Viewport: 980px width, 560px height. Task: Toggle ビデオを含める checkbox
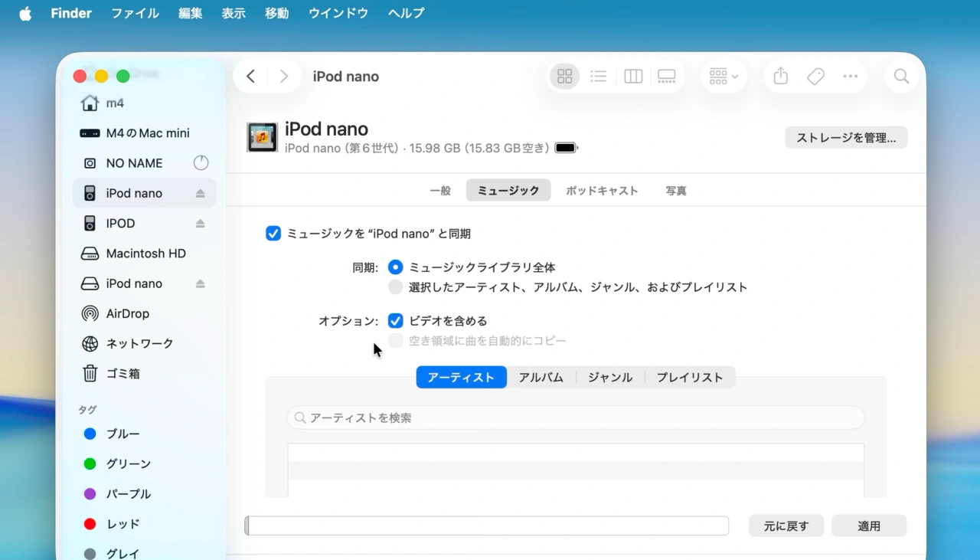point(395,321)
